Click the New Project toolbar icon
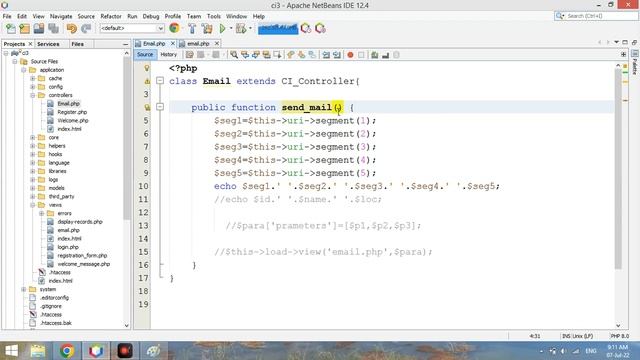The width and height of the screenshot is (640, 360). [x=24, y=29]
